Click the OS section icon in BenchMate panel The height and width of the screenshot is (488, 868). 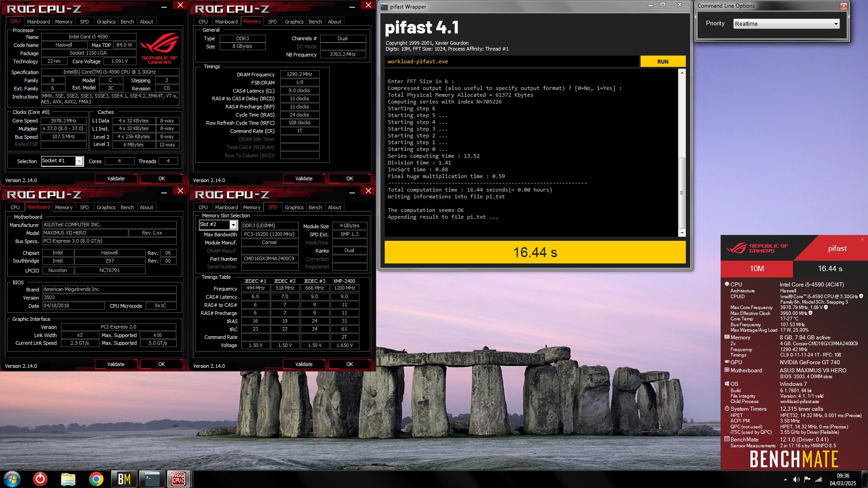[x=727, y=384]
